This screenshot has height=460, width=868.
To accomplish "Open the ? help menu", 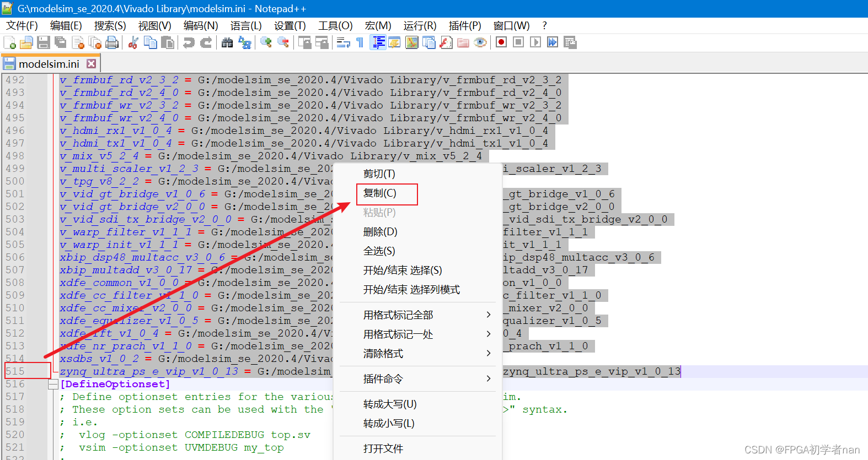I will tap(545, 26).
